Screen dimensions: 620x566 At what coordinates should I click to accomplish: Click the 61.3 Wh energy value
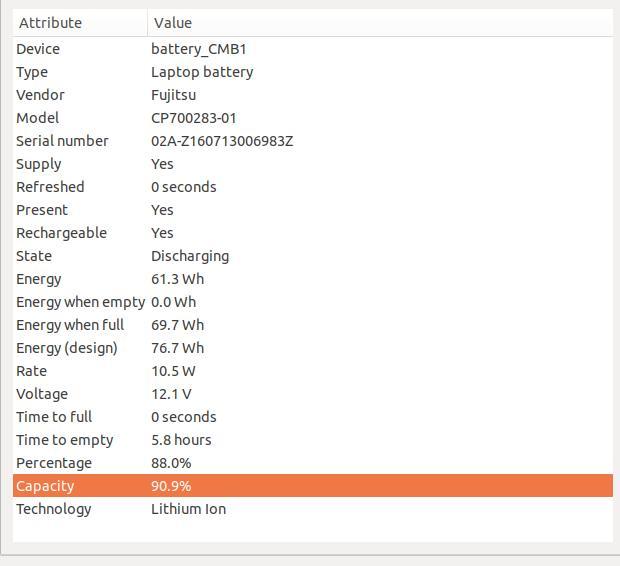coord(178,279)
